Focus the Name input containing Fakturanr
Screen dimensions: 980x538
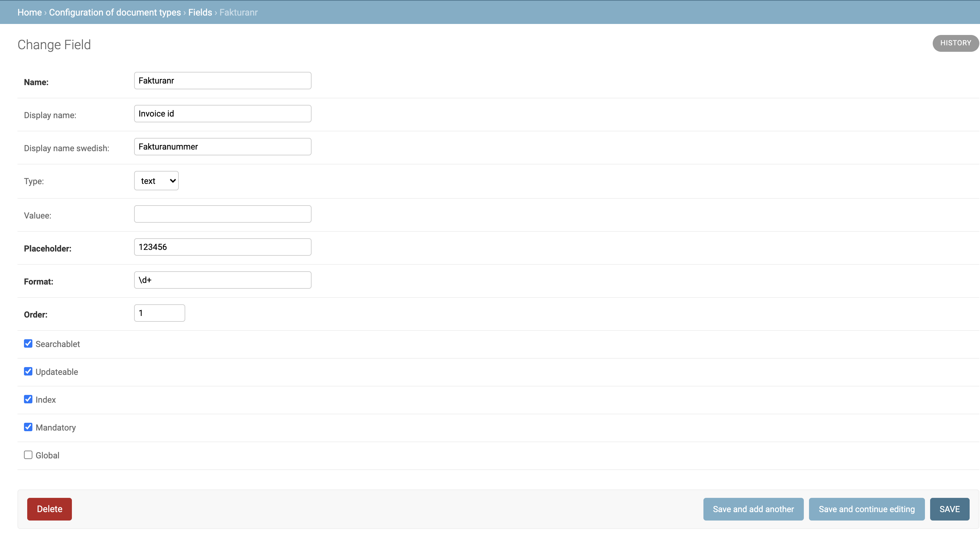pyautogui.click(x=222, y=81)
